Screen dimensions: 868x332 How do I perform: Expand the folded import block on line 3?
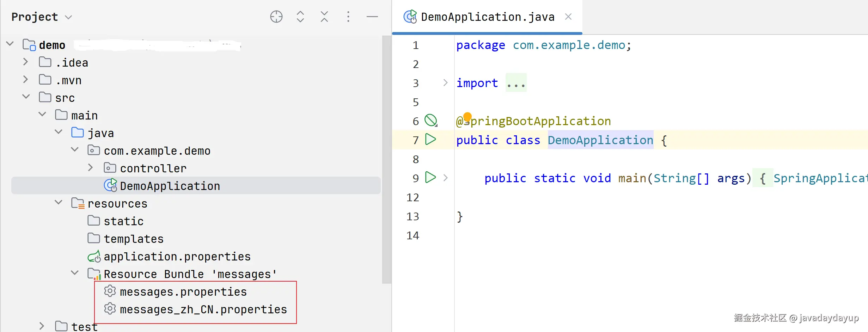pos(445,83)
